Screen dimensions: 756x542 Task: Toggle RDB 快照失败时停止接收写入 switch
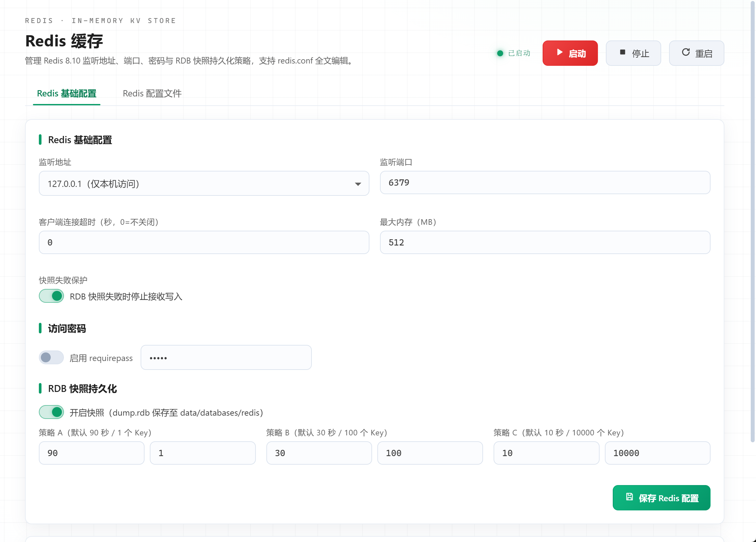pos(51,296)
